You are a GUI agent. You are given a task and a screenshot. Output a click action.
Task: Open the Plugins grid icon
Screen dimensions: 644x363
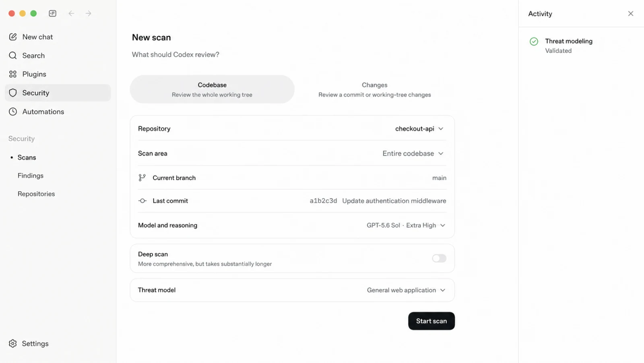pyautogui.click(x=13, y=74)
